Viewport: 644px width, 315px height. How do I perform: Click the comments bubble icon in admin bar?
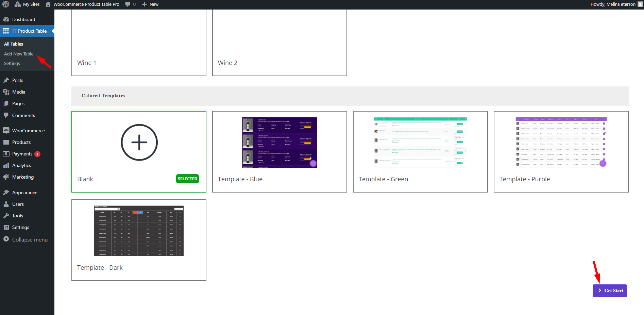[128, 4]
